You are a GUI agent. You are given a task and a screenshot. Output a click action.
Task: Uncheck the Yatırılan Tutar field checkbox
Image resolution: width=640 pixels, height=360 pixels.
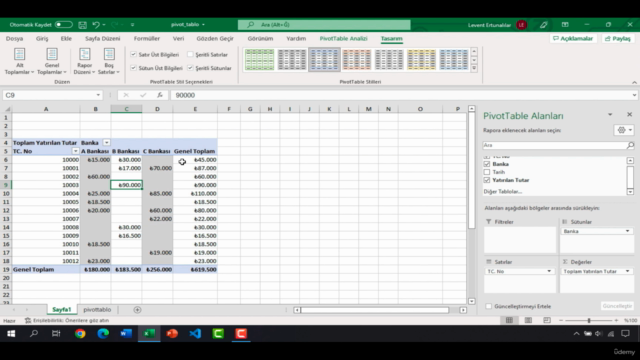point(487,180)
